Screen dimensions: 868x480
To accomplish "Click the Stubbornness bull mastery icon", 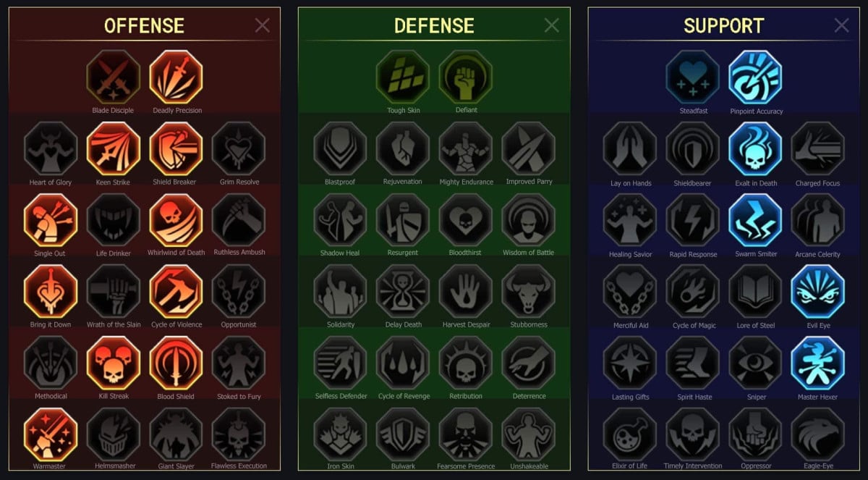I will click(529, 291).
